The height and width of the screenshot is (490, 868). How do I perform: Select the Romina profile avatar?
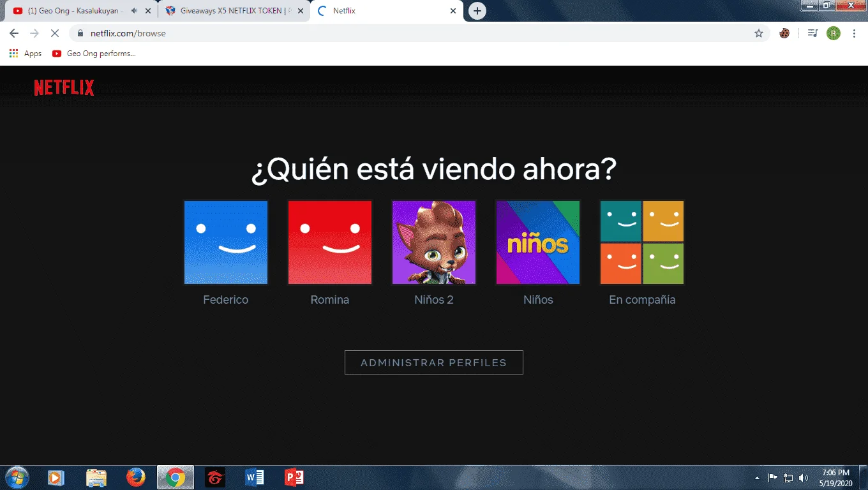coord(330,242)
